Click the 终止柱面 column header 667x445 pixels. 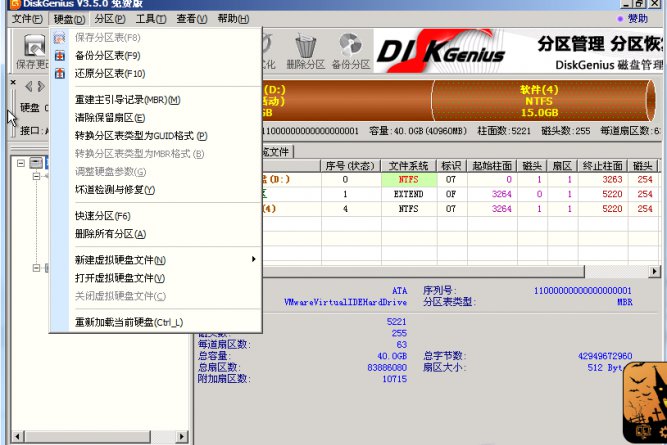(x=602, y=165)
